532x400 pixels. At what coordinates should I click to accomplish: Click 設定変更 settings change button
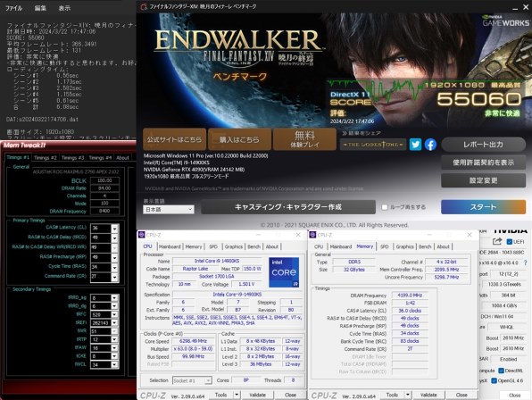pyautogui.click(x=483, y=180)
